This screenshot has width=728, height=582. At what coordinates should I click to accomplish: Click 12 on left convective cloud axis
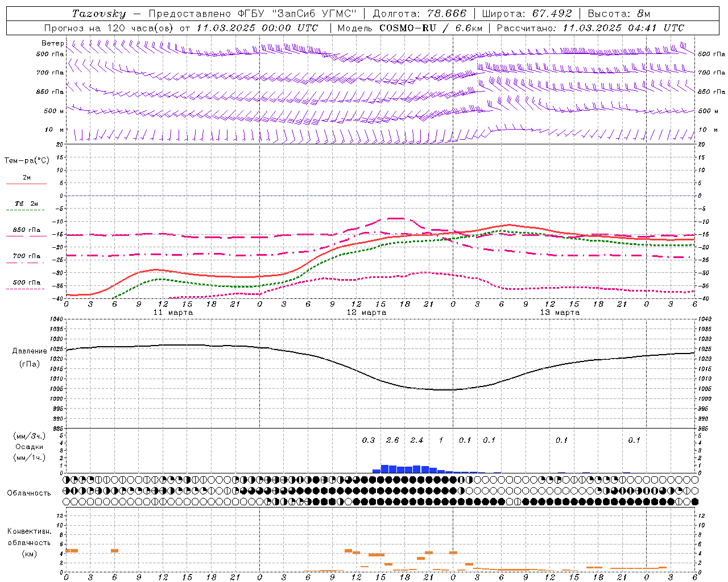click(x=60, y=516)
